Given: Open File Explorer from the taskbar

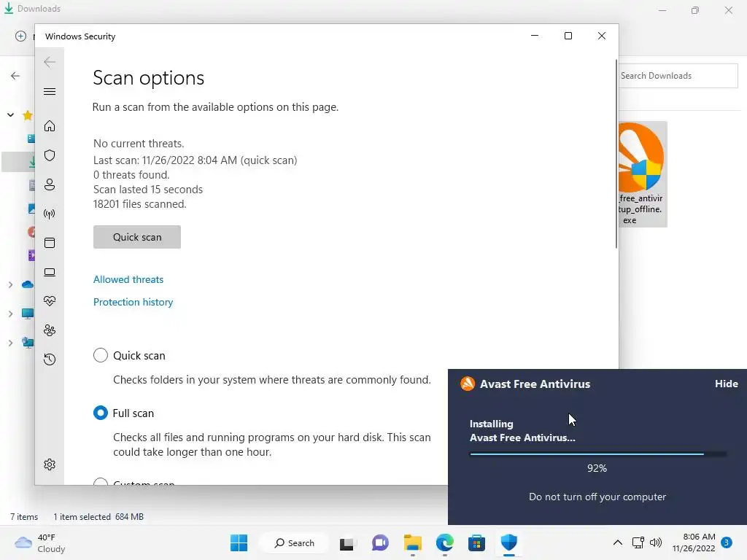Looking at the screenshot, I should [x=413, y=542].
